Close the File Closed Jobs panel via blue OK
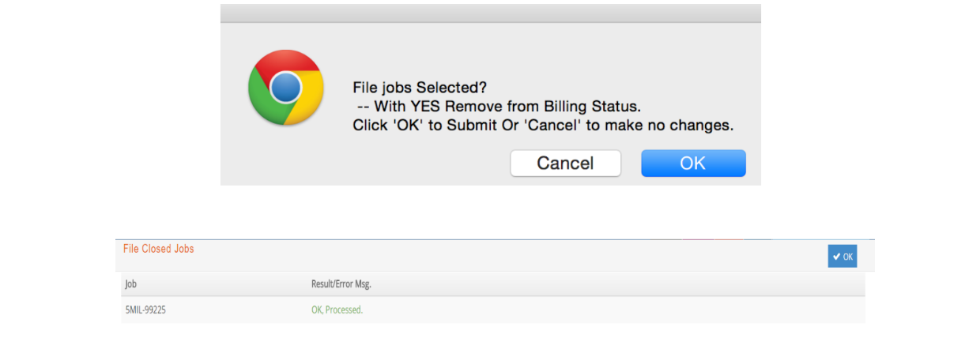980x349 pixels. coord(842,257)
